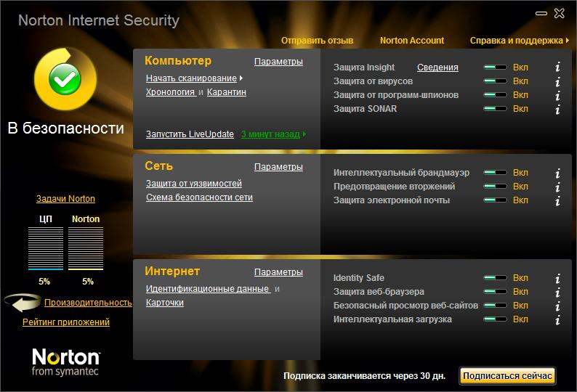
Task: Open Norton Account
Action: [x=412, y=41]
